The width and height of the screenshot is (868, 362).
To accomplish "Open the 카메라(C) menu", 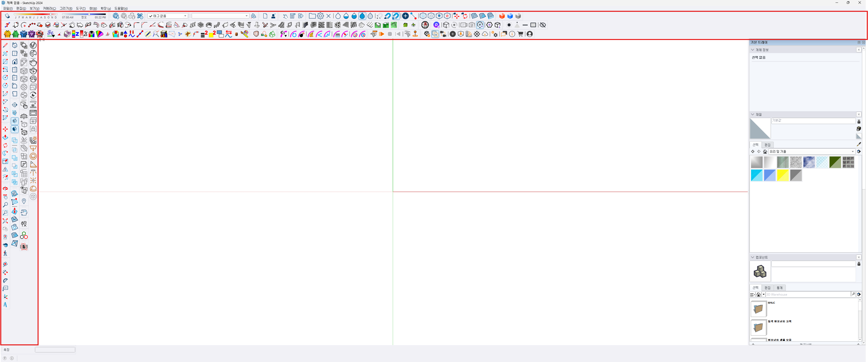I will 49,8.
